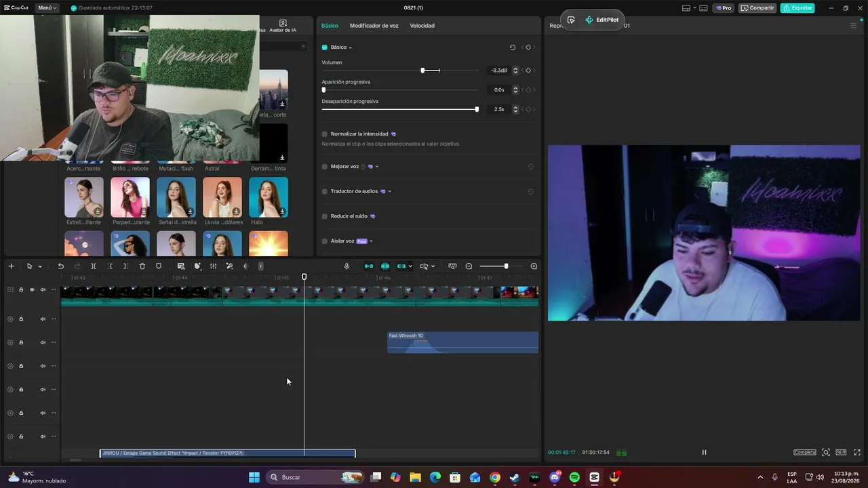Viewport: 868px width, 488px height.
Task: Open the selection tool dropdown arrow
Action: (x=40, y=266)
